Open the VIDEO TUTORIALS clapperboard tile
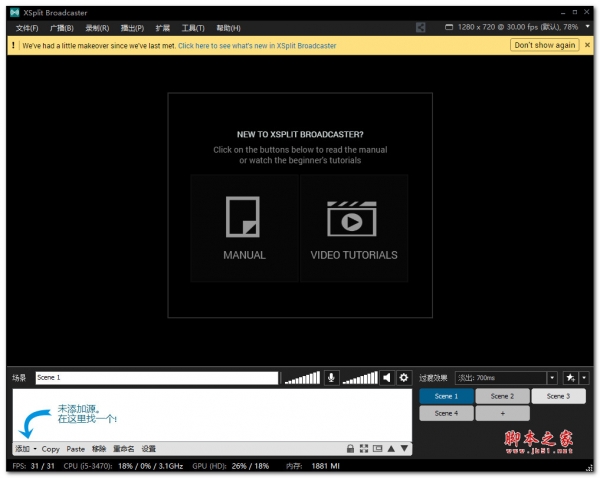This screenshot has width=600, height=478. (x=354, y=228)
